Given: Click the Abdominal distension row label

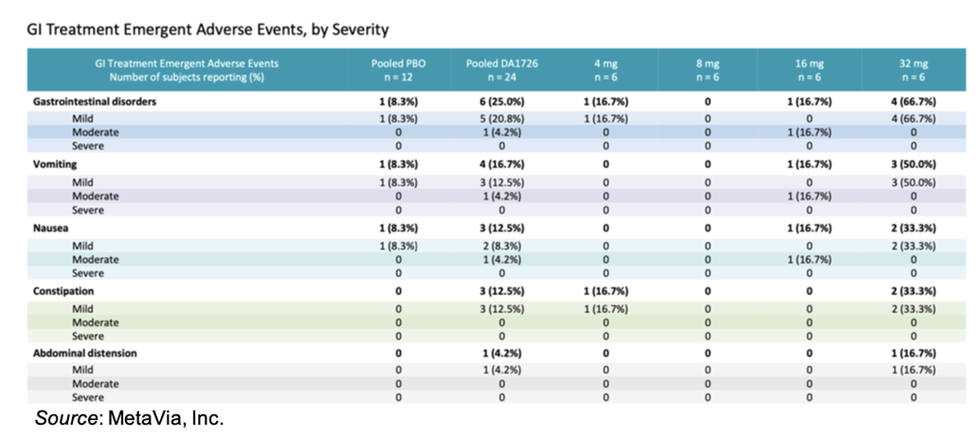Looking at the screenshot, I should (85, 353).
